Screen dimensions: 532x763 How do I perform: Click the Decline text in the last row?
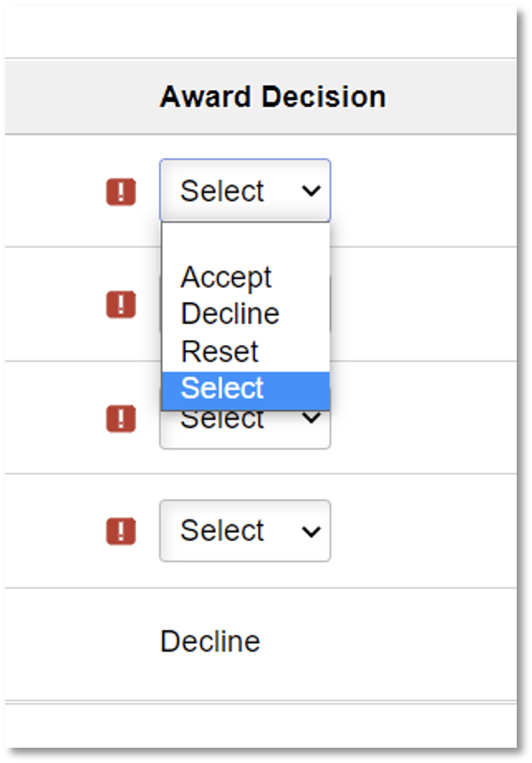210,641
